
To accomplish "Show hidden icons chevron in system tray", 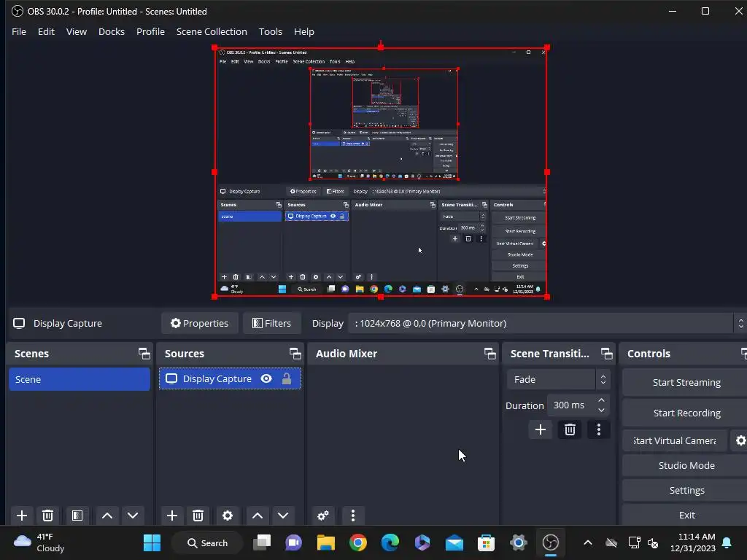I will coord(588,542).
